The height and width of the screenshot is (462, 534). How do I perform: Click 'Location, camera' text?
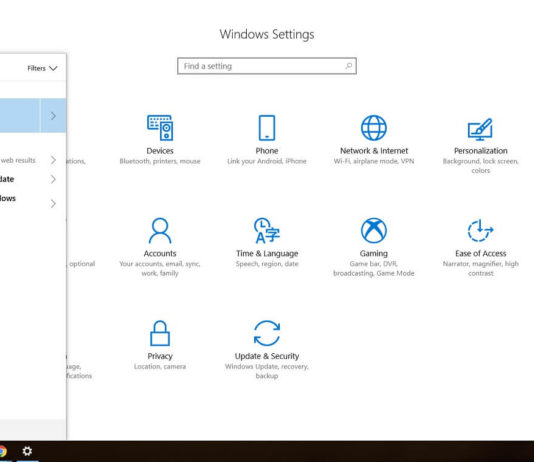tap(160, 366)
